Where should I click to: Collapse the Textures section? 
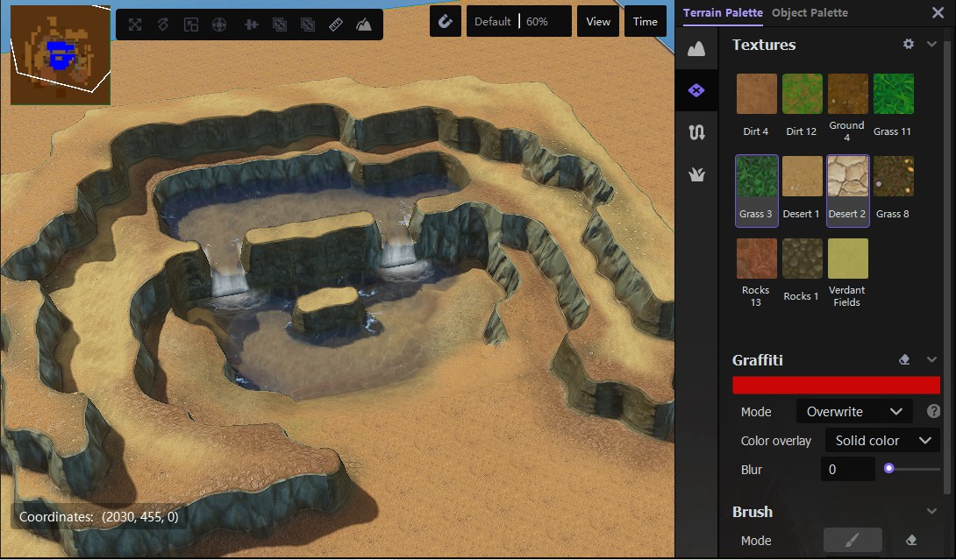tap(931, 44)
